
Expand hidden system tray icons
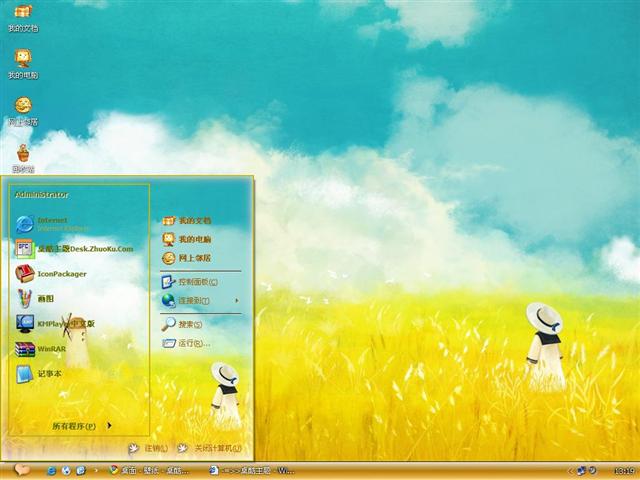(571, 471)
